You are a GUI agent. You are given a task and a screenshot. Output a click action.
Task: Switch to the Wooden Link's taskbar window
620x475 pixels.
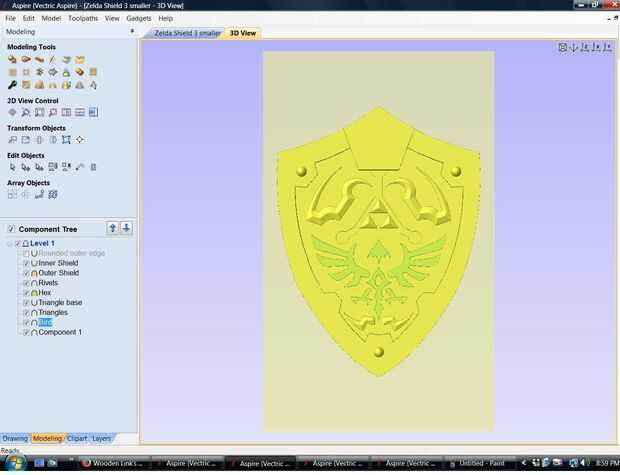[115, 463]
